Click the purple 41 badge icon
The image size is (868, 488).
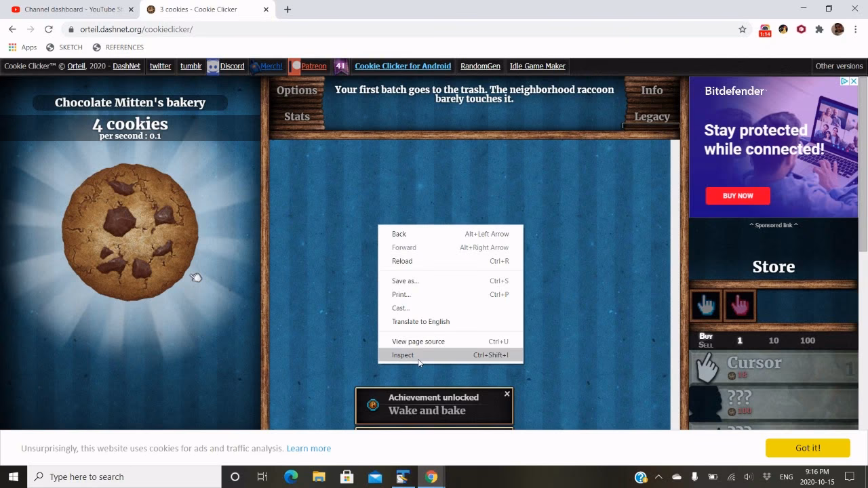340,66
